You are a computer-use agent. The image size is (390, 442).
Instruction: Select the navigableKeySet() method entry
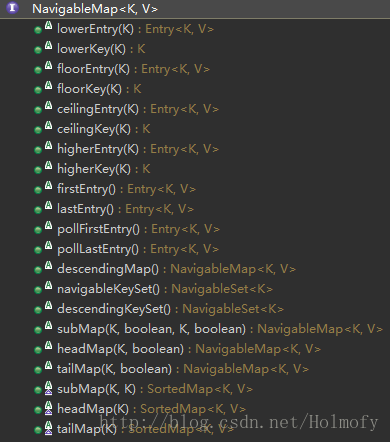tap(165, 289)
